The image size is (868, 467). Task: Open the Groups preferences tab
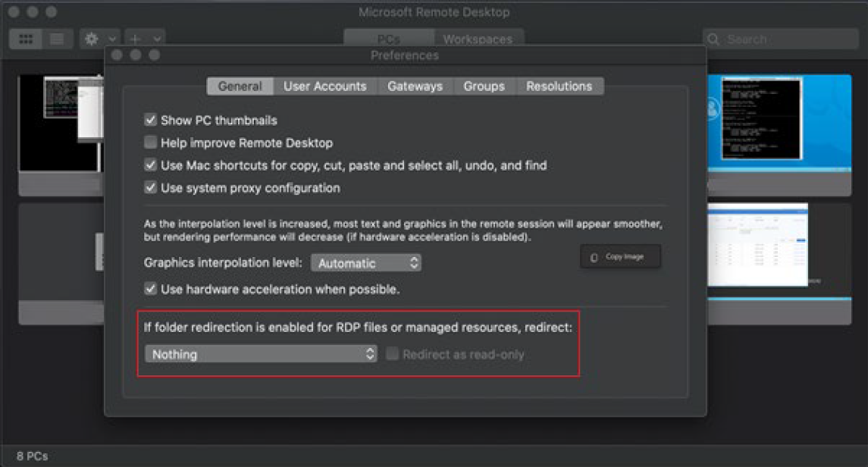tap(484, 86)
